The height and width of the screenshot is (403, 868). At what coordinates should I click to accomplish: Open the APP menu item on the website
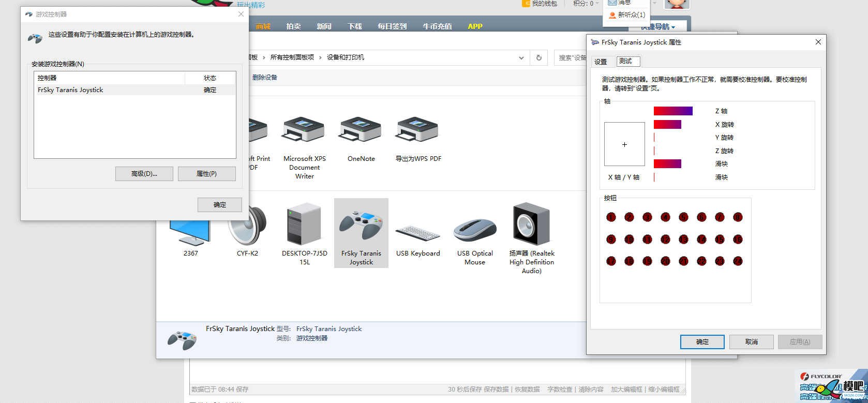[475, 26]
